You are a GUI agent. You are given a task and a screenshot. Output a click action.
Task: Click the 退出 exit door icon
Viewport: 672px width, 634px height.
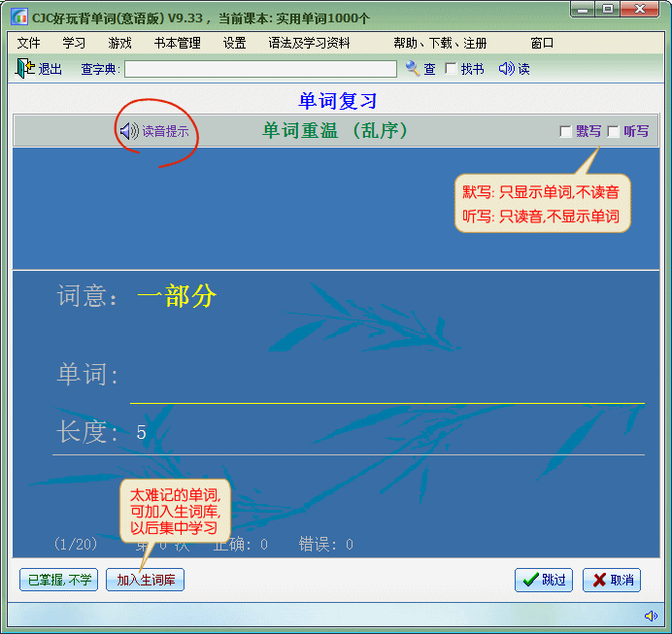click(x=24, y=69)
